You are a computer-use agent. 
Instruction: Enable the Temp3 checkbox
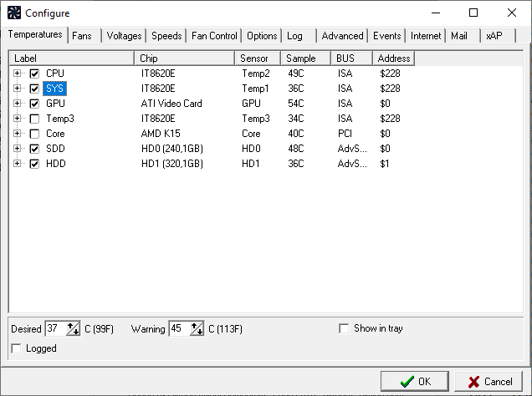[34, 119]
